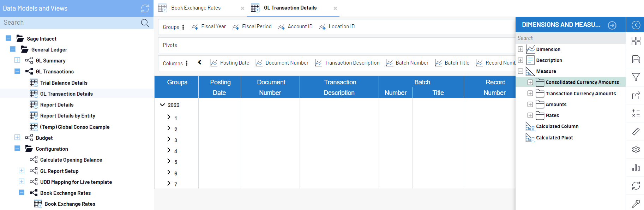644x210 pixels.
Task: Collapse the 2022 fiscal year group
Action: [162, 105]
